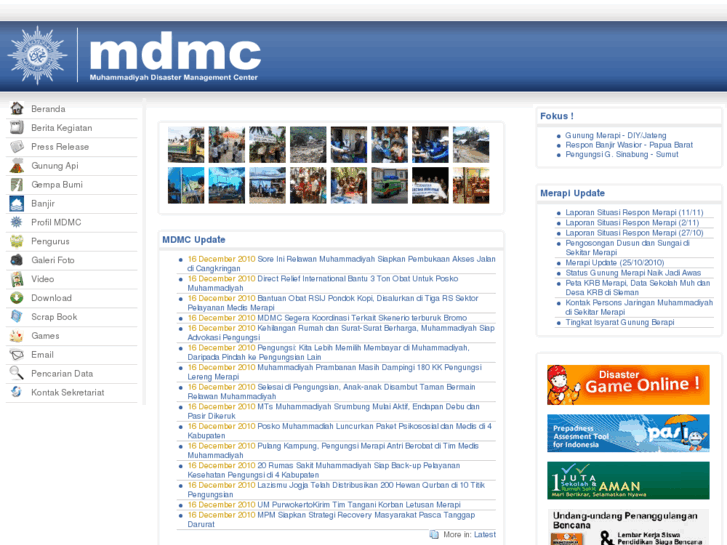
Task: Click the Berita Kegiatan notebook icon
Action: [17, 128]
